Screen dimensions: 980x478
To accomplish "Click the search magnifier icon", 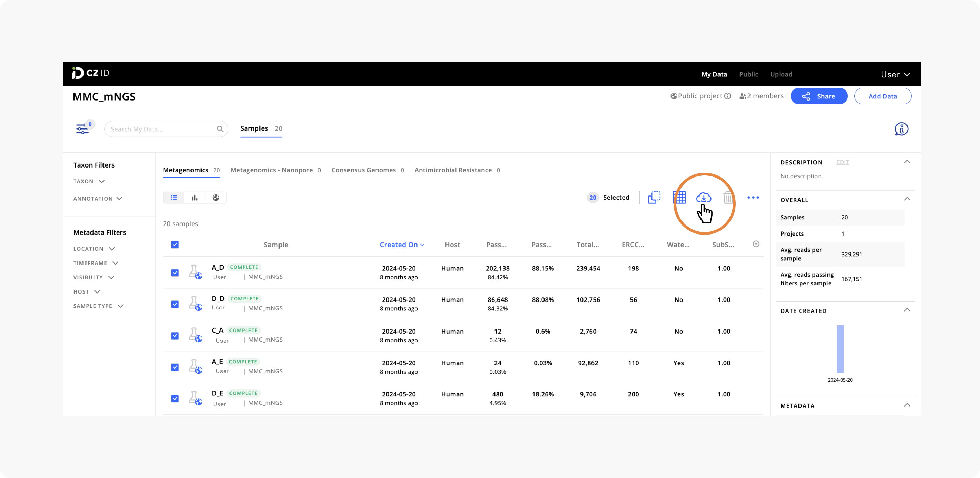I will point(220,129).
